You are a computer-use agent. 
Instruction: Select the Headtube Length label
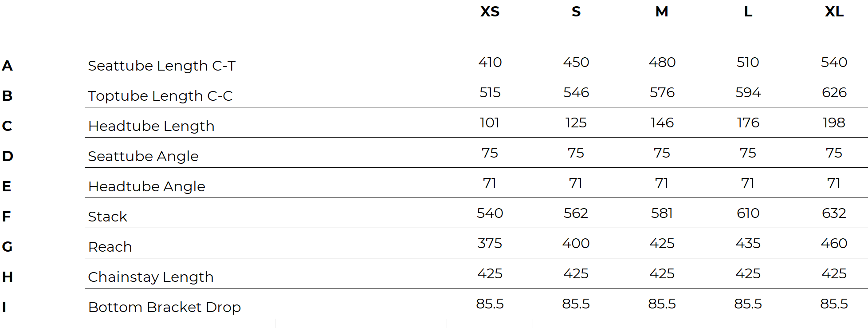tap(151, 126)
